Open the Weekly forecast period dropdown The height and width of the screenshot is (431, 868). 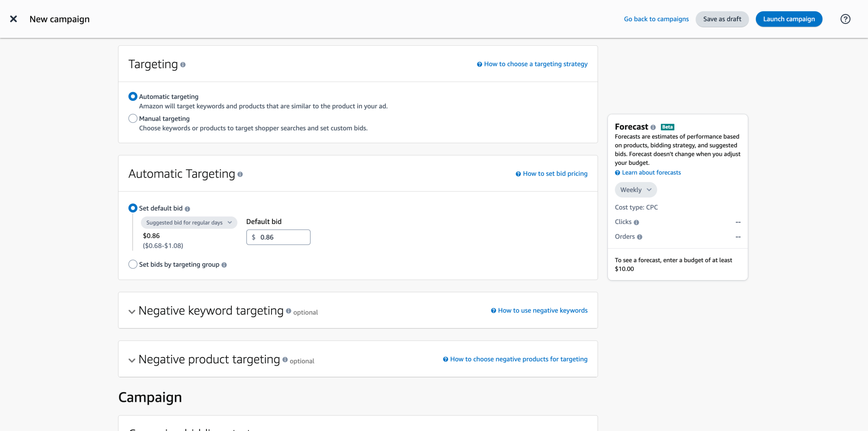(635, 190)
